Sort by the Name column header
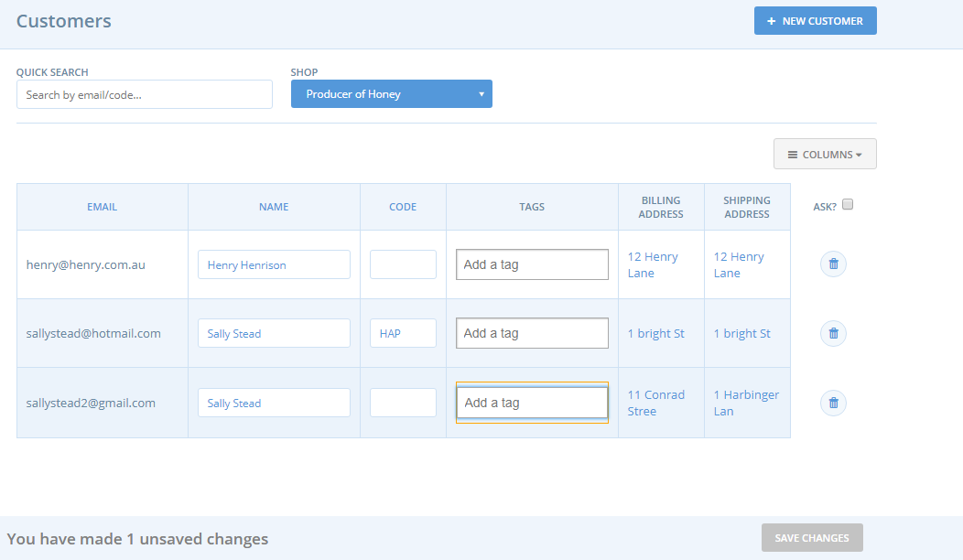This screenshot has width=963, height=560. point(274,207)
